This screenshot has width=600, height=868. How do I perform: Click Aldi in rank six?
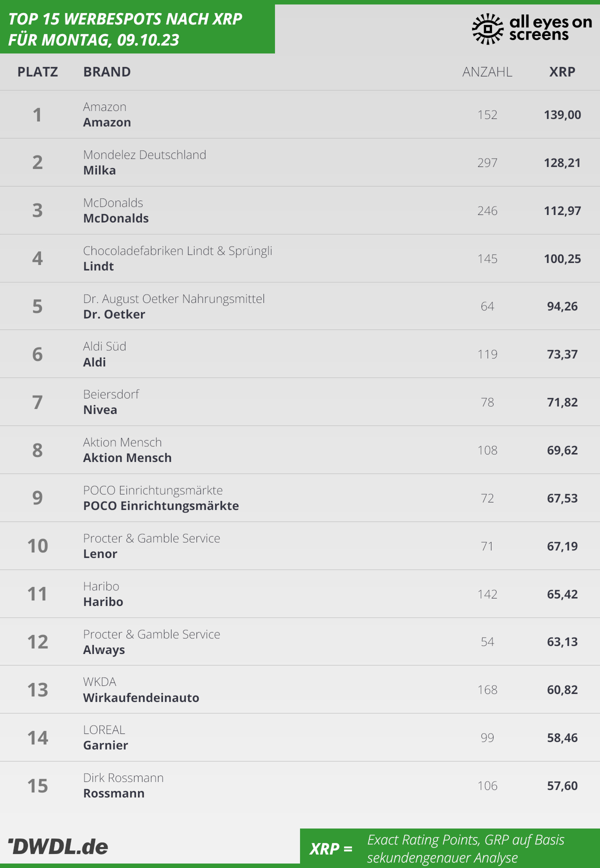tap(94, 362)
